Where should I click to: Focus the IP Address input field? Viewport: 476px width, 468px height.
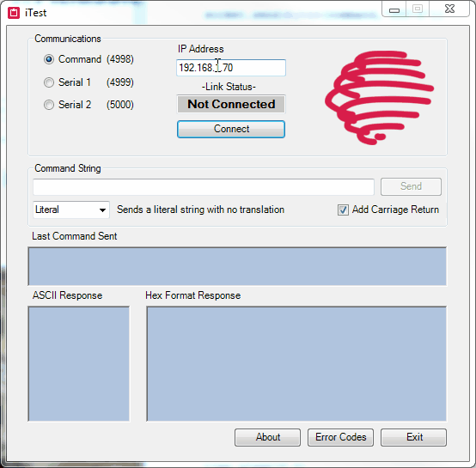coord(231,68)
